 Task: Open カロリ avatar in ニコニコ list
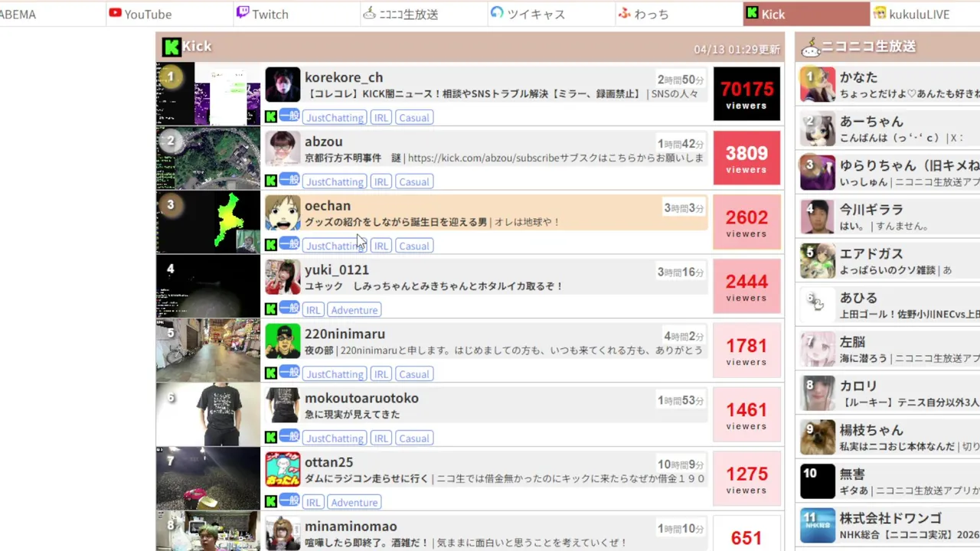click(817, 393)
